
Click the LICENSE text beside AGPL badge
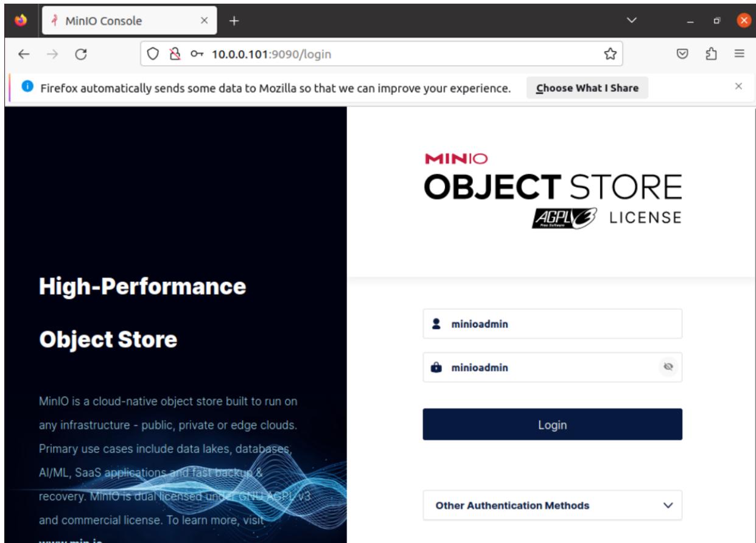point(644,217)
